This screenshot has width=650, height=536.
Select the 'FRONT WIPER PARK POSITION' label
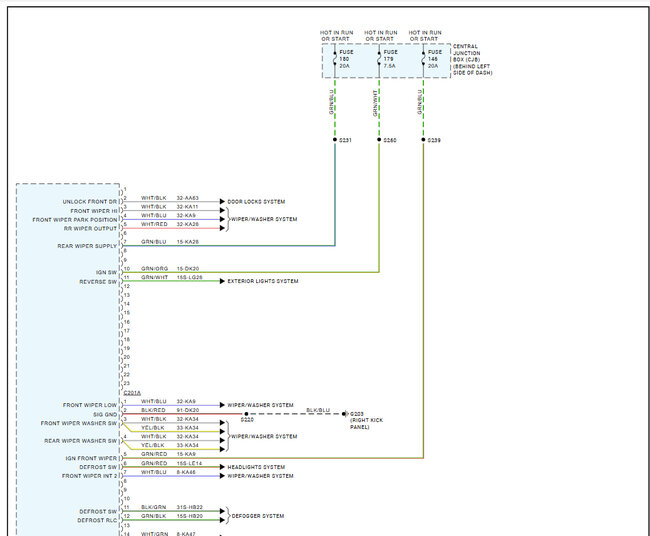coord(75,220)
